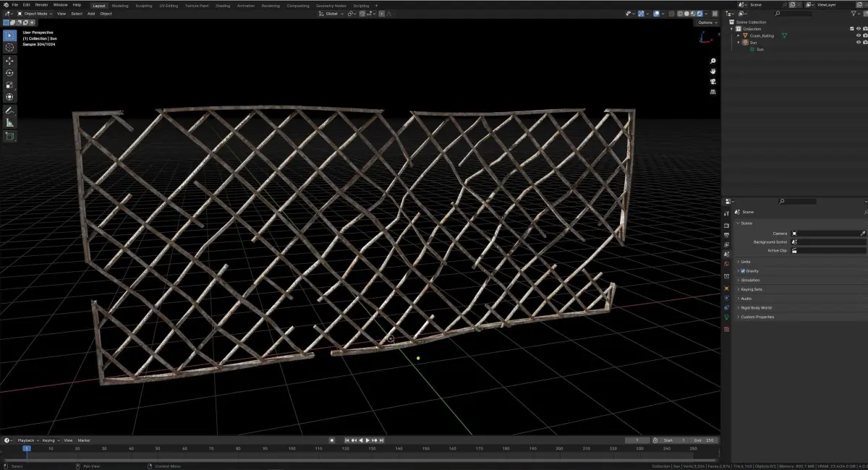The height and width of the screenshot is (470, 868).
Task: Select the Add Cube tool
Action: [x=10, y=136]
